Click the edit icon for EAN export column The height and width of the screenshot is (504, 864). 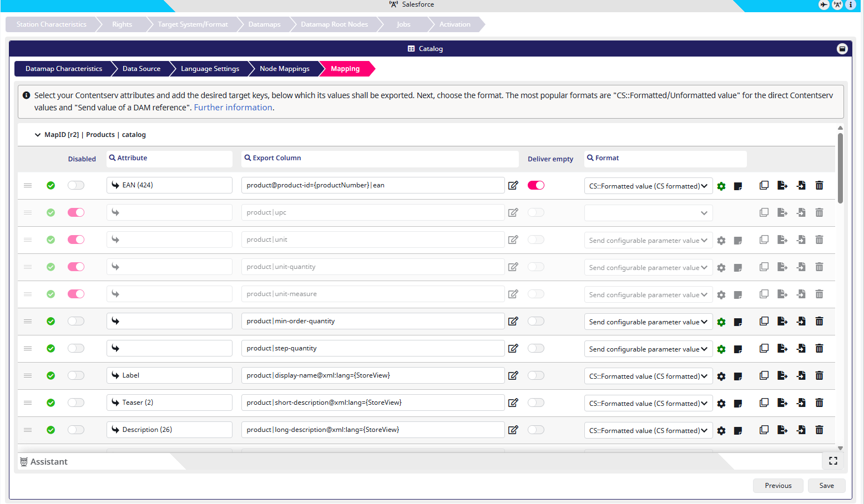[x=513, y=185]
